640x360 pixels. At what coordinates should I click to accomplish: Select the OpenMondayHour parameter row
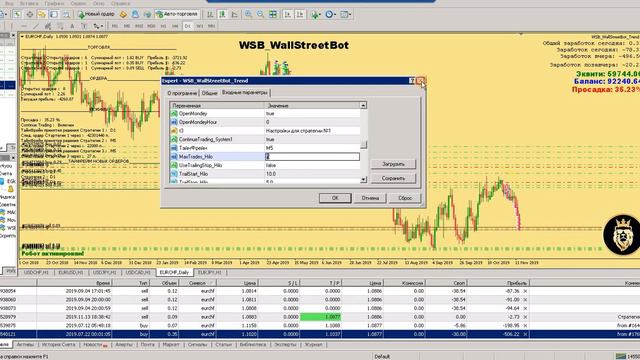265,122
